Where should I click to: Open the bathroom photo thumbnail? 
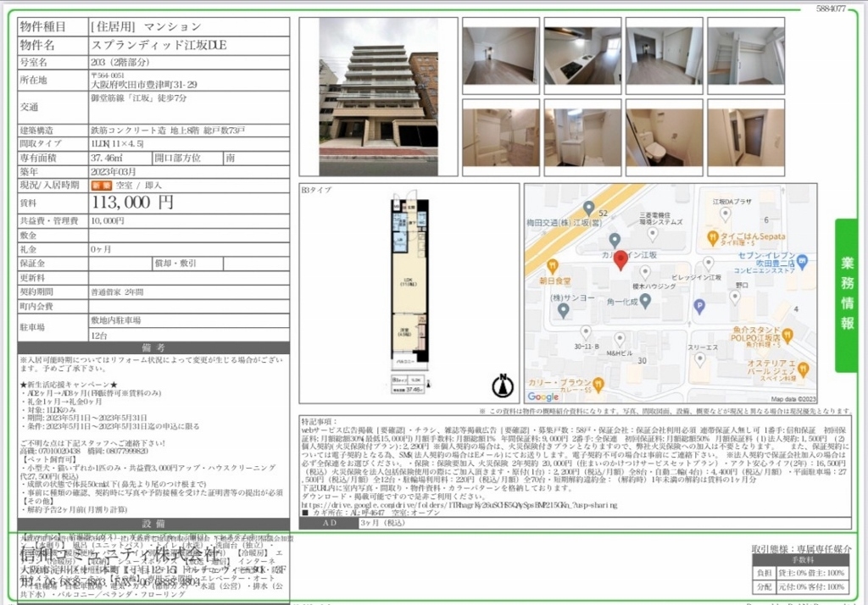coord(500,137)
